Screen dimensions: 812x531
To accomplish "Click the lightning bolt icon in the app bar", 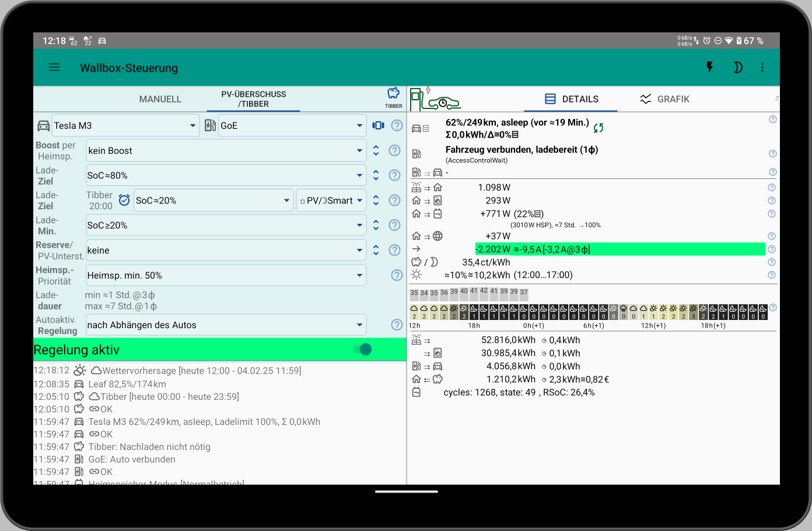I will [x=709, y=67].
